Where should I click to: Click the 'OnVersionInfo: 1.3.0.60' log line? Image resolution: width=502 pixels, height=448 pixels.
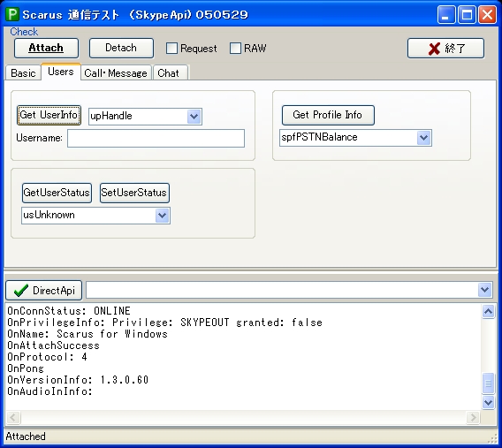point(78,380)
